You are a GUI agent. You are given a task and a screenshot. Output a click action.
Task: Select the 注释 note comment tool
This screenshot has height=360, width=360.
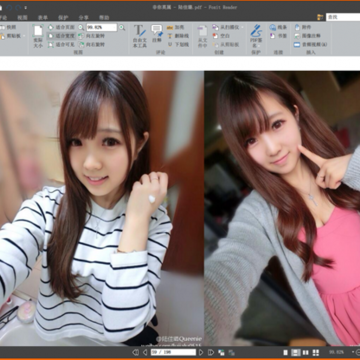[157, 34]
